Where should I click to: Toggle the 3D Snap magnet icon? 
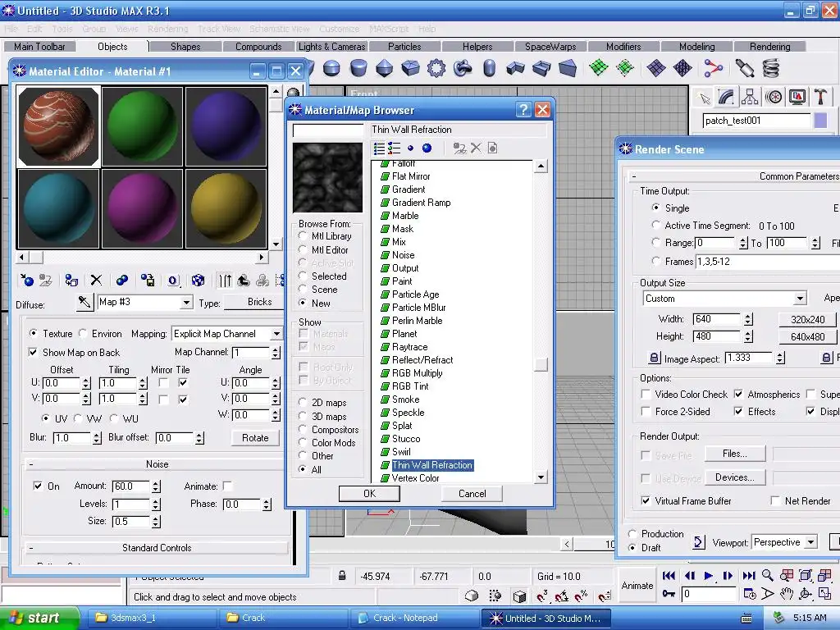(542, 596)
